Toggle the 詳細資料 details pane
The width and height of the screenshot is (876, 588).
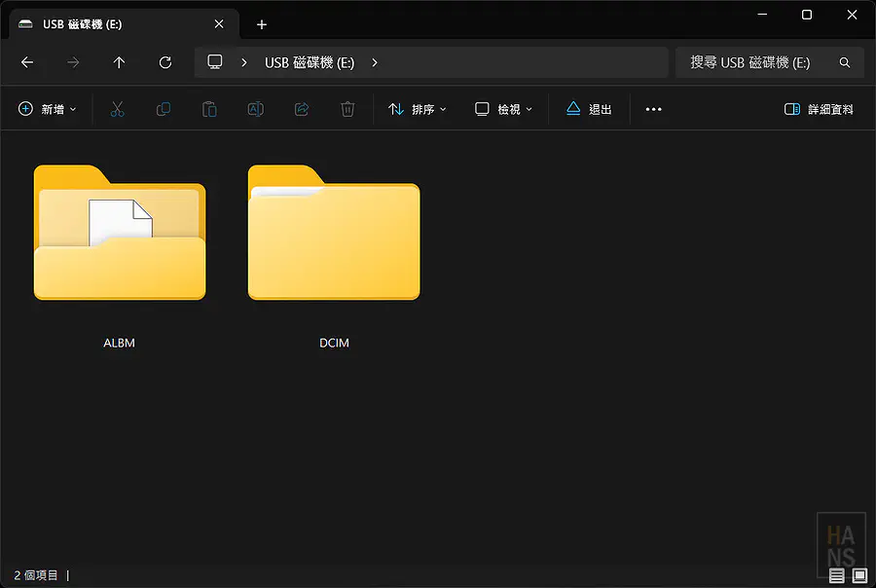pos(819,109)
